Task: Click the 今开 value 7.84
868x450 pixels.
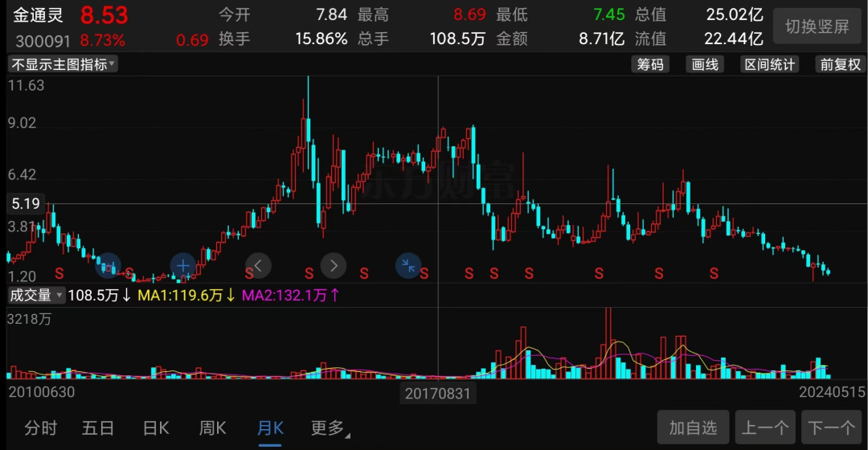Action: 332,14
